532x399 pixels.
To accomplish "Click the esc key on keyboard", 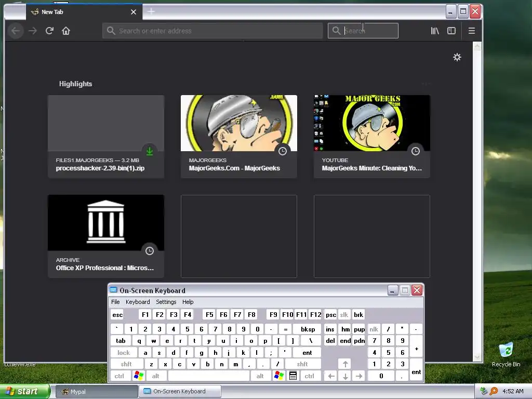I will click(117, 314).
